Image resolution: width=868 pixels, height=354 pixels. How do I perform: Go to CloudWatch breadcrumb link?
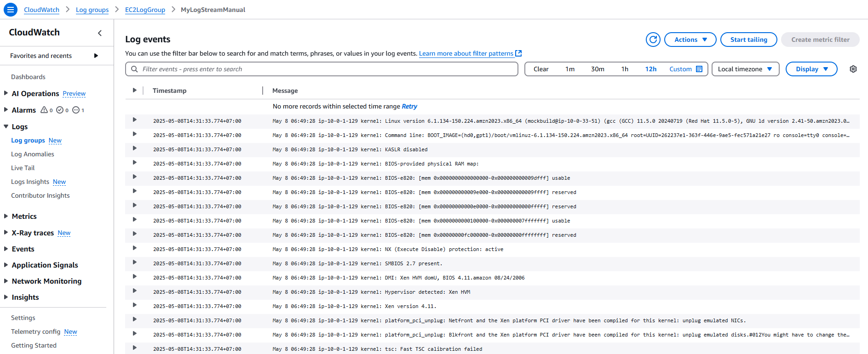tap(41, 10)
